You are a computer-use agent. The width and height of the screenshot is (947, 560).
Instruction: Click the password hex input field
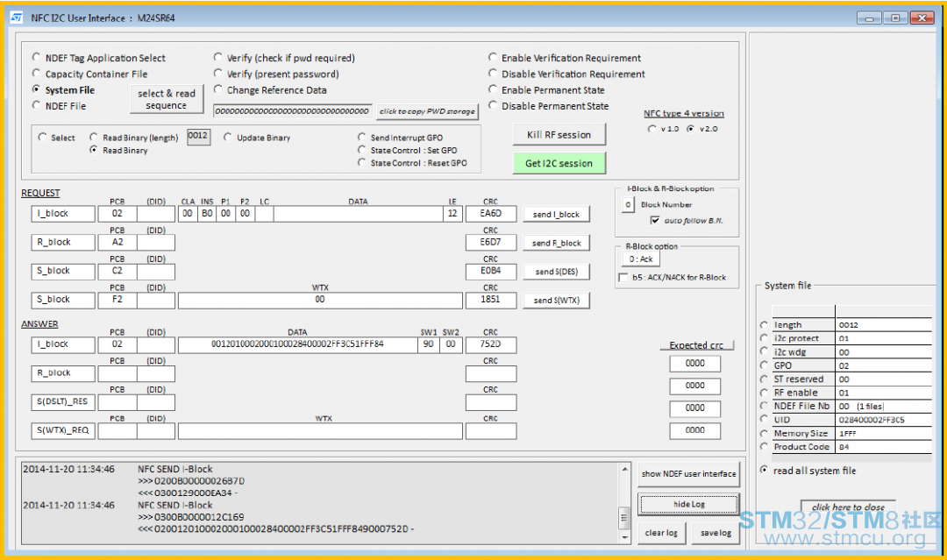[292, 111]
